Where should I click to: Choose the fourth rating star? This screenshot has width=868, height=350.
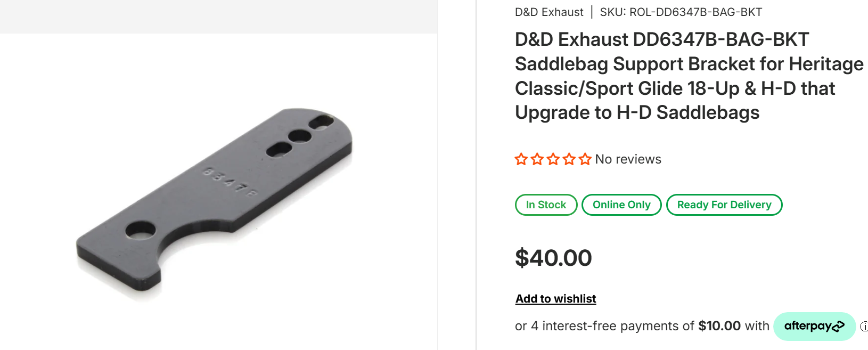point(569,159)
